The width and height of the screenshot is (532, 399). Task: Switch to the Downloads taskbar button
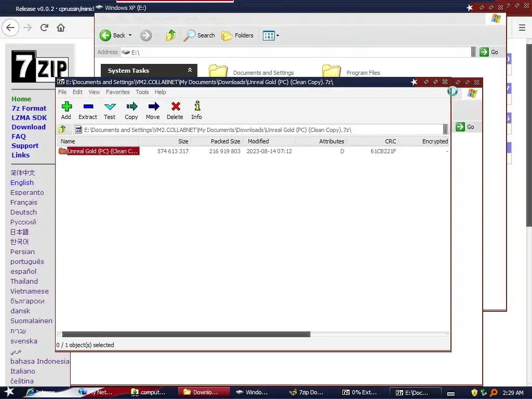(x=204, y=392)
